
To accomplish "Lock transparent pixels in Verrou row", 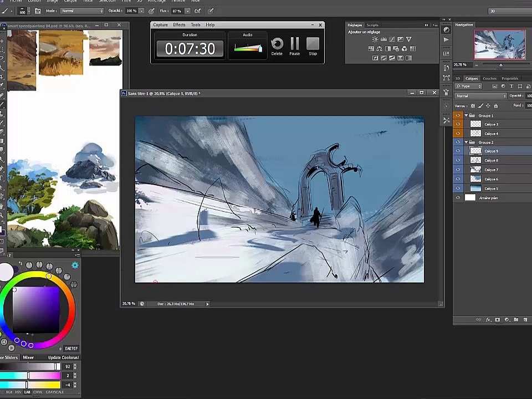I will click(473, 106).
